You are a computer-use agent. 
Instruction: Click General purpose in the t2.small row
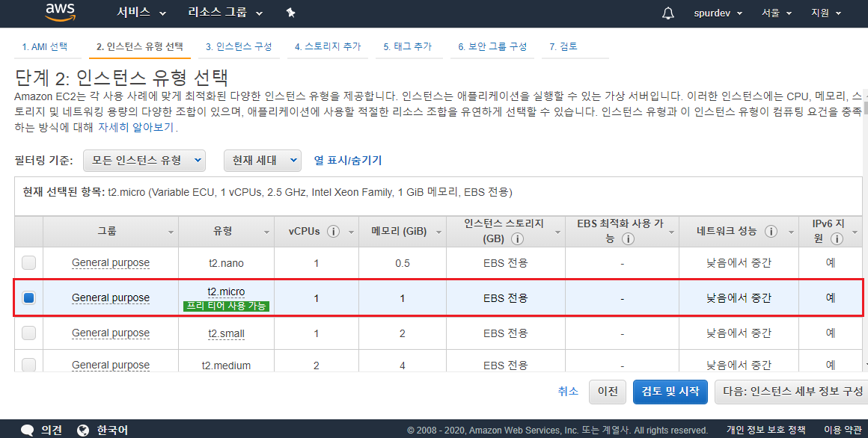[111, 333]
